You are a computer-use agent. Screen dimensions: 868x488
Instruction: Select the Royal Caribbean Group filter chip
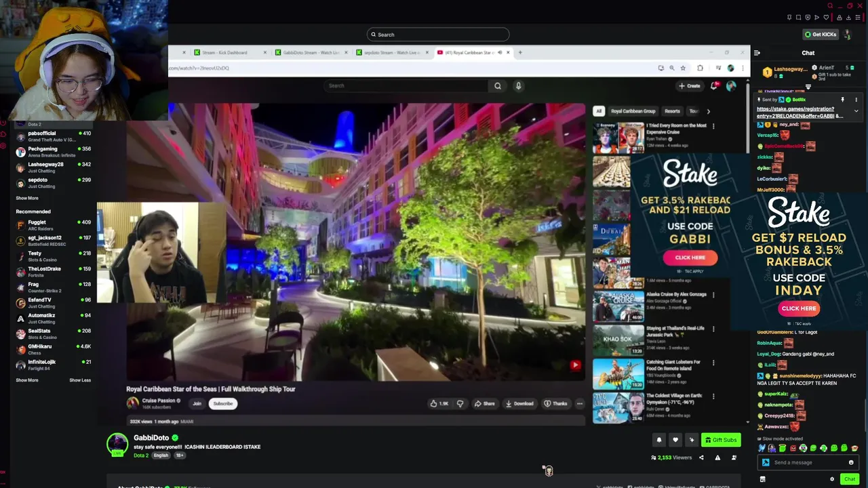click(633, 111)
